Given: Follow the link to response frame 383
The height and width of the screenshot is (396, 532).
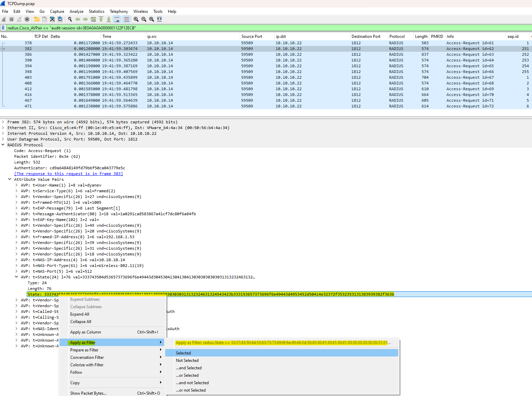Looking at the screenshot, I should pyautogui.click(x=69, y=174).
